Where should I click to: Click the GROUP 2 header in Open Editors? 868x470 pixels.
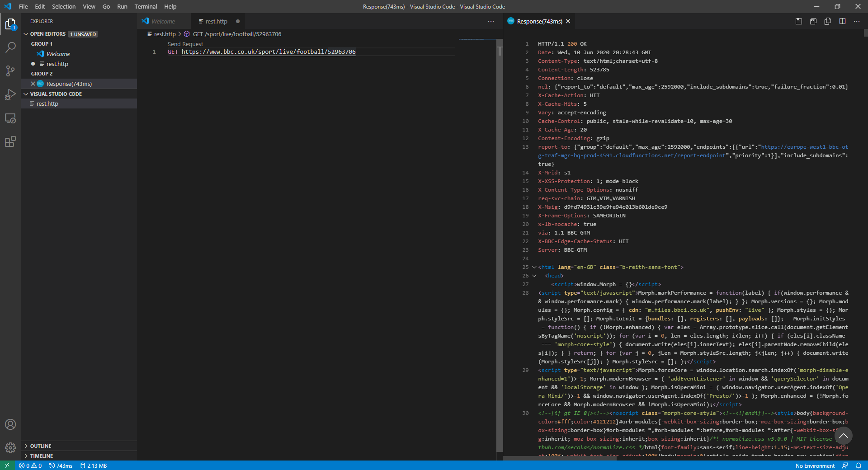coord(42,74)
